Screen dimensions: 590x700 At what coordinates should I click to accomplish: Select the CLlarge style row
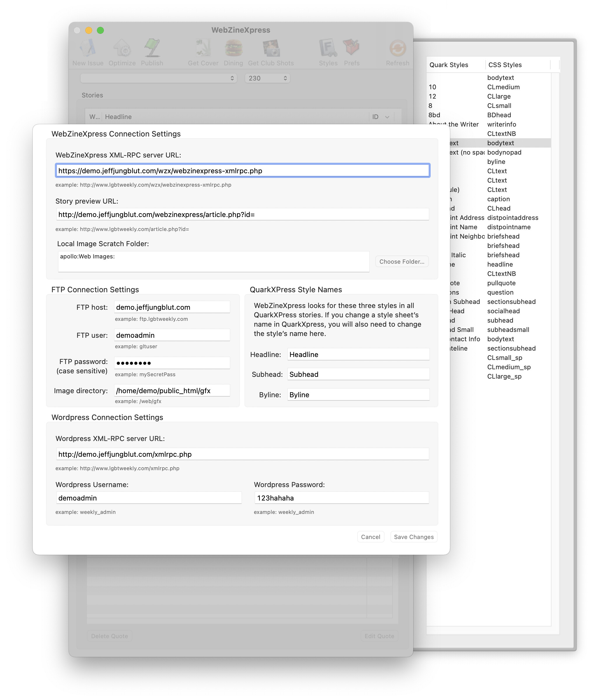tap(489, 96)
